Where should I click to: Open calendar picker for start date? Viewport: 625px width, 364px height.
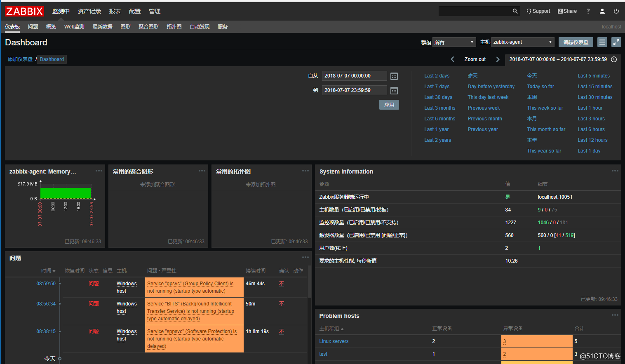pyautogui.click(x=394, y=76)
